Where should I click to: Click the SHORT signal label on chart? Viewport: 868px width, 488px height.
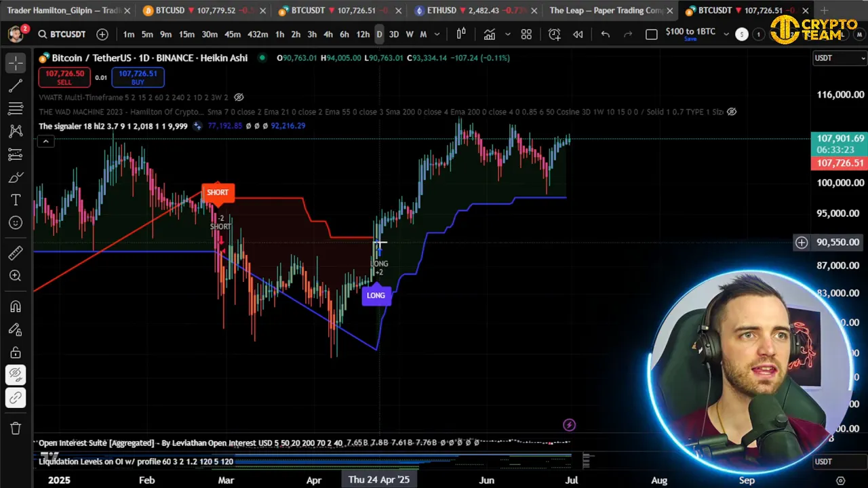click(218, 192)
